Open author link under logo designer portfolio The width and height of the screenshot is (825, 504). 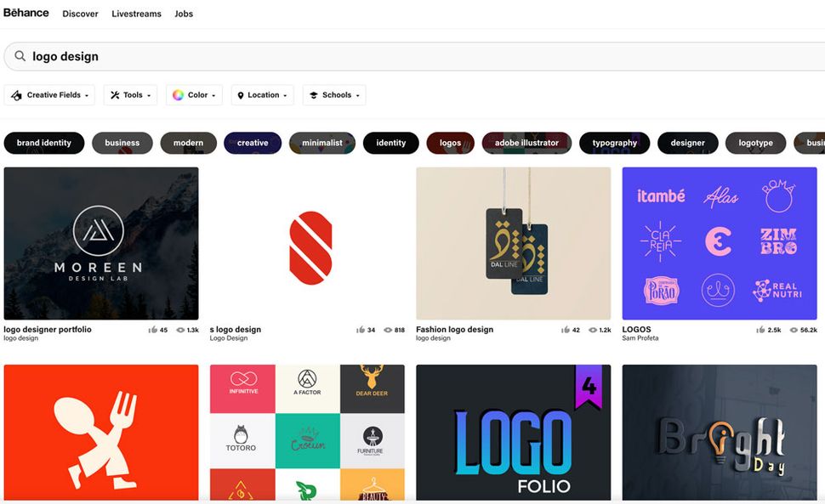(21, 338)
